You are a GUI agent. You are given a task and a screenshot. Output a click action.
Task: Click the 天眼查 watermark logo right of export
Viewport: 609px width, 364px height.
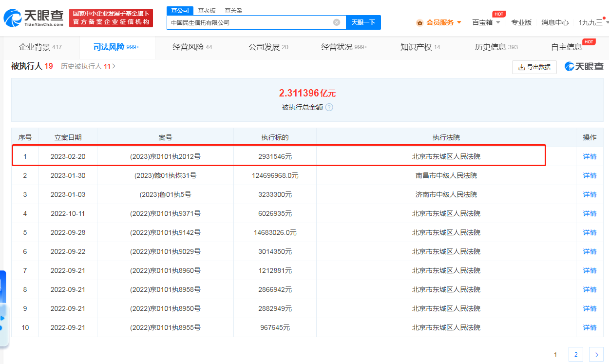tap(584, 67)
